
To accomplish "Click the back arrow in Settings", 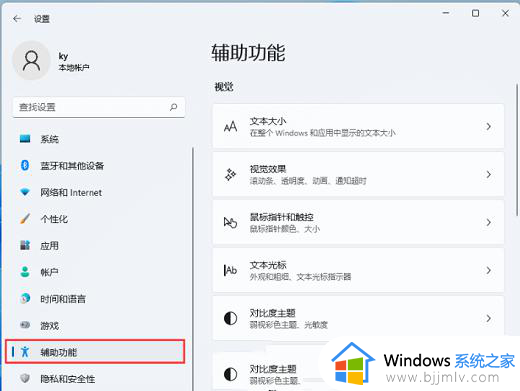I will click(x=17, y=19).
